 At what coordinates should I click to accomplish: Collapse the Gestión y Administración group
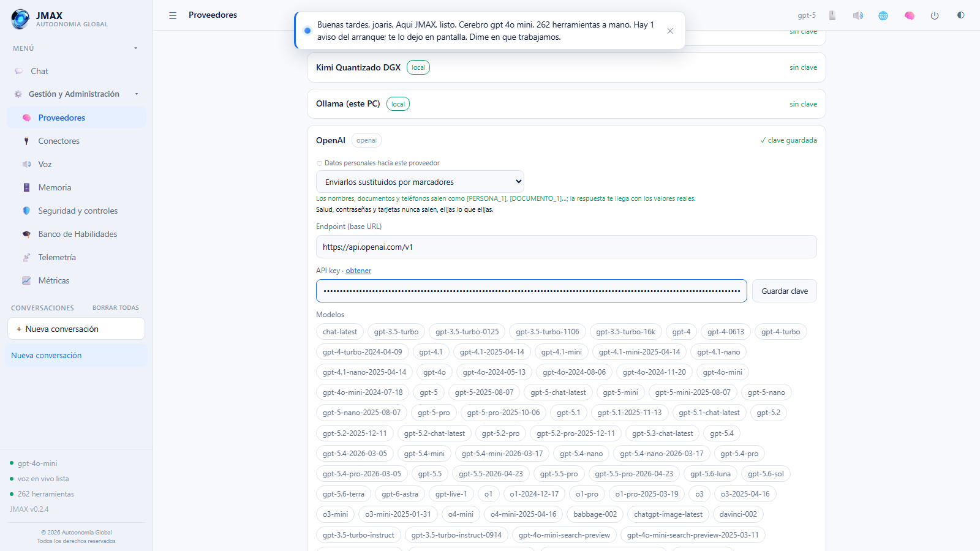[x=137, y=94]
